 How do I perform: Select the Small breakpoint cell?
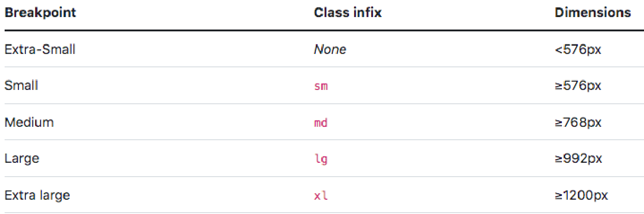(21, 85)
